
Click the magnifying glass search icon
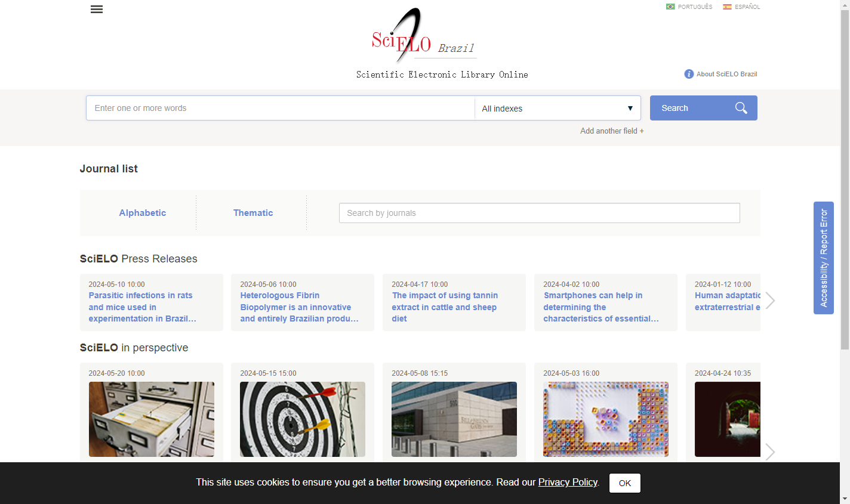click(x=741, y=108)
